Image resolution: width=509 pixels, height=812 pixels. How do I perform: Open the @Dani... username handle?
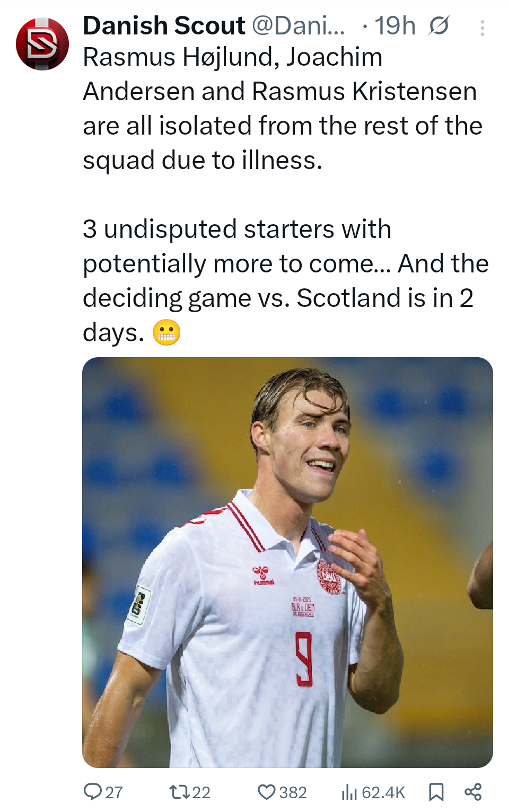[x=298, y=25]
